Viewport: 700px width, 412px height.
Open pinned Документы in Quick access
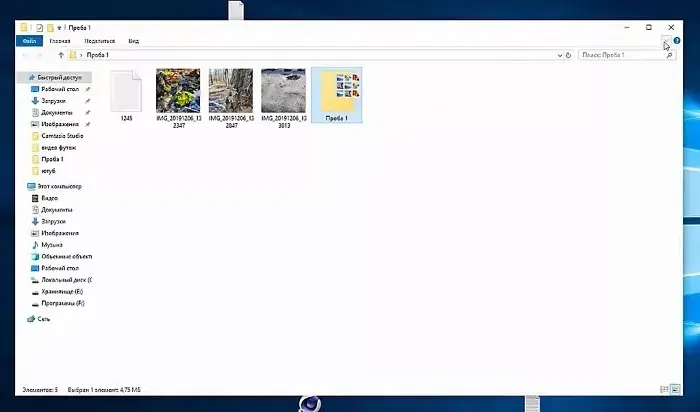56,112
